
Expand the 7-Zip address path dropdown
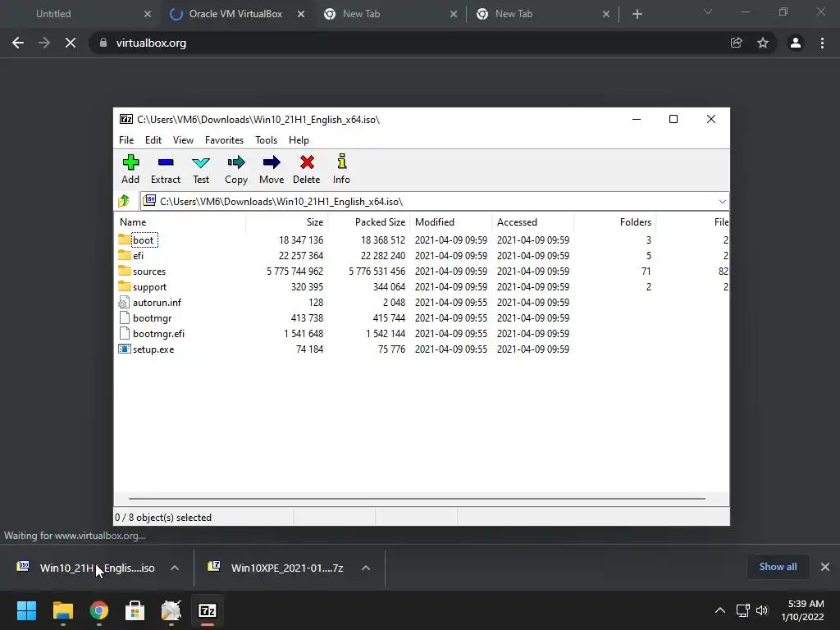click(722, 202)
